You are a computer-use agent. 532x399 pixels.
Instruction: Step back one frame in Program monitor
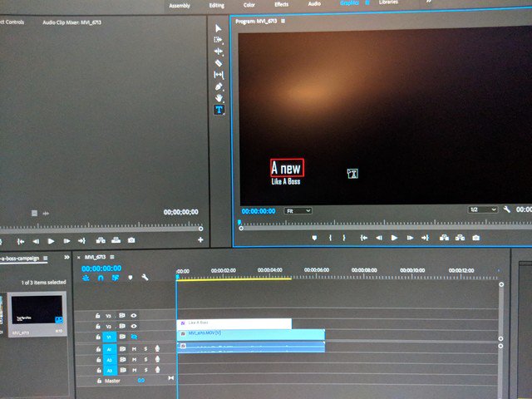point(379,238)
